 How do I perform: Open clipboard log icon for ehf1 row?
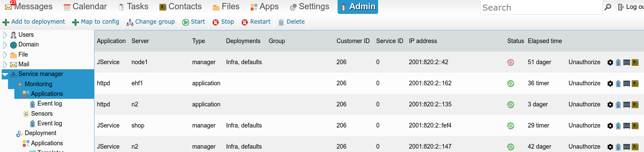618,84
